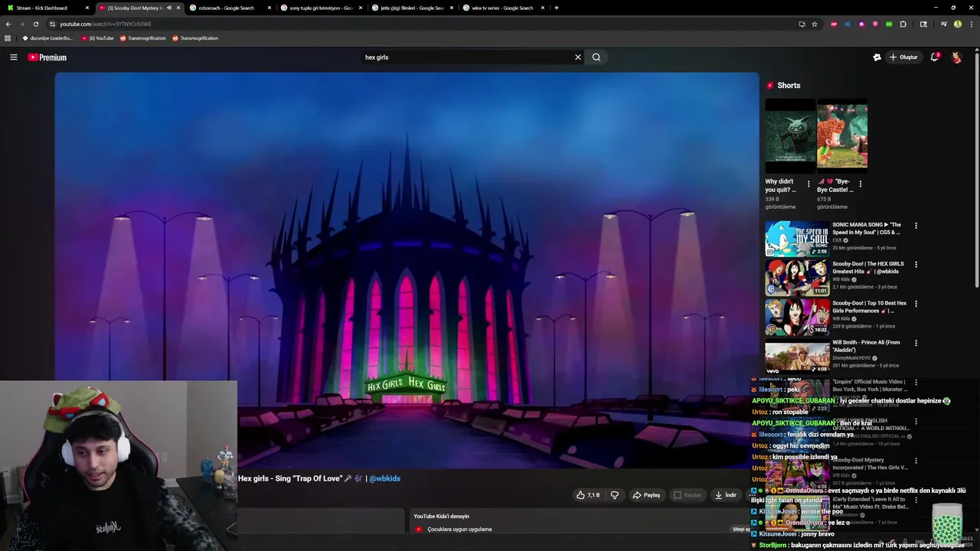The height and width of the screenshot is (551, 980).
Task: Open the Extensions puzzle menu
Action: [x=903, y=24]
